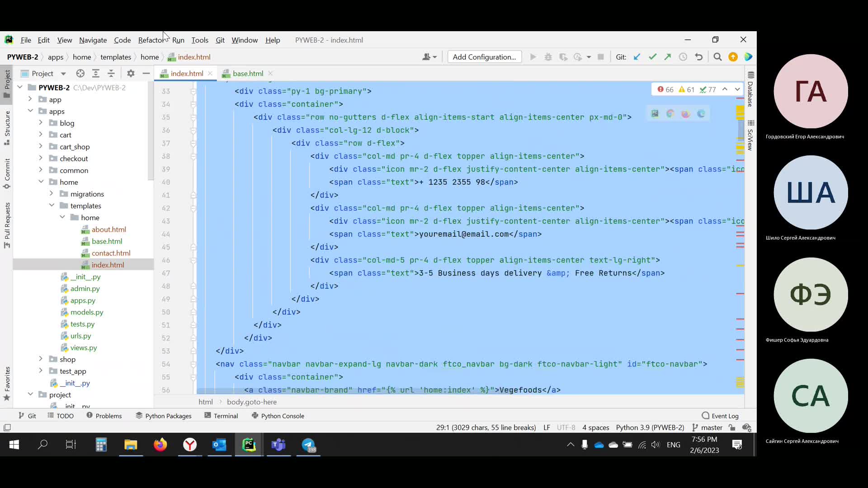Open Microsoft Teams from the taskbar
The width and height of the screenshot is (868, 488).
278,445
